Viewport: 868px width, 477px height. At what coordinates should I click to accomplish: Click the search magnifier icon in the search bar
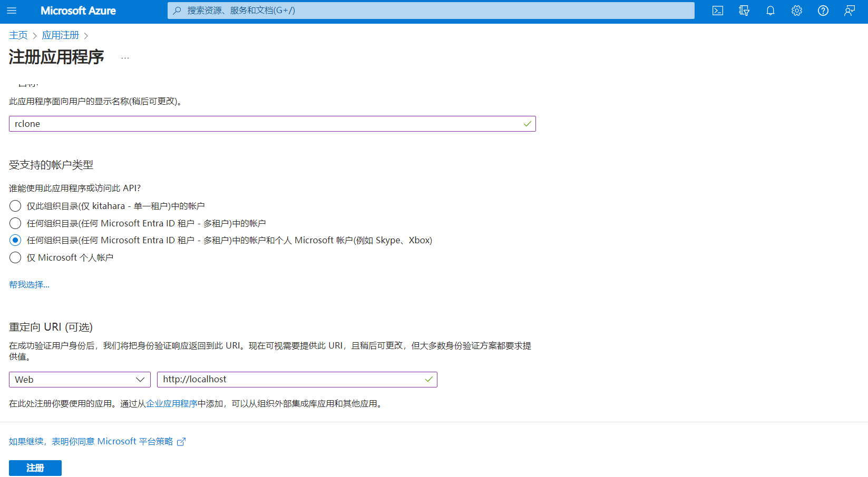coord(178,11)
